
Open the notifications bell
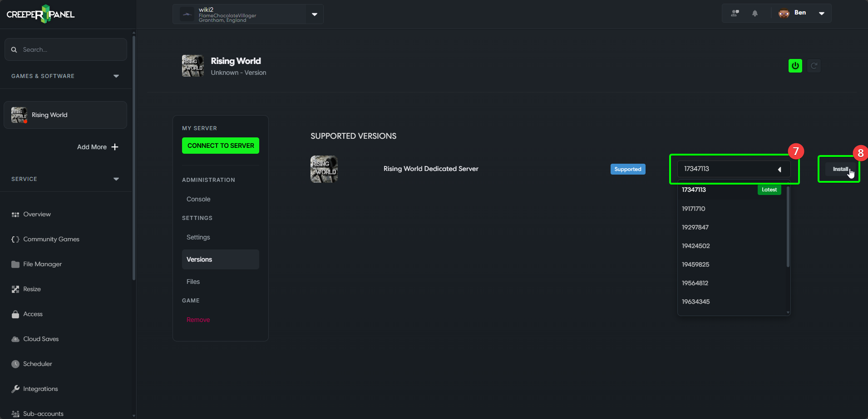pyautogui.click(x=755, y=13)
